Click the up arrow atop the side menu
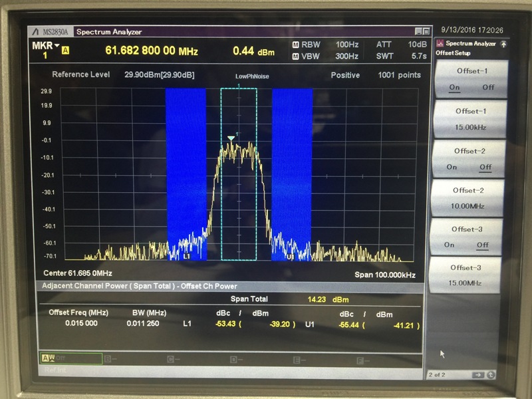Viewport: 532px width, 399px height. click(x=503, y=44)
